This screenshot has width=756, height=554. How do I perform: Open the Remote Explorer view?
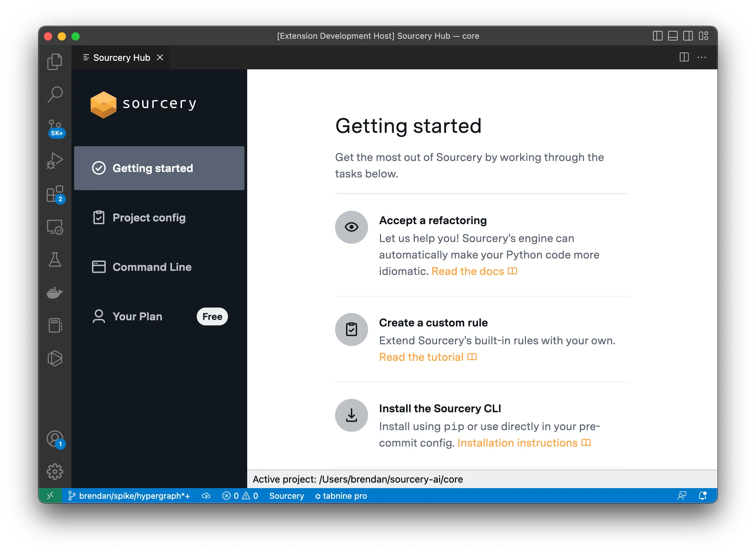55,227
